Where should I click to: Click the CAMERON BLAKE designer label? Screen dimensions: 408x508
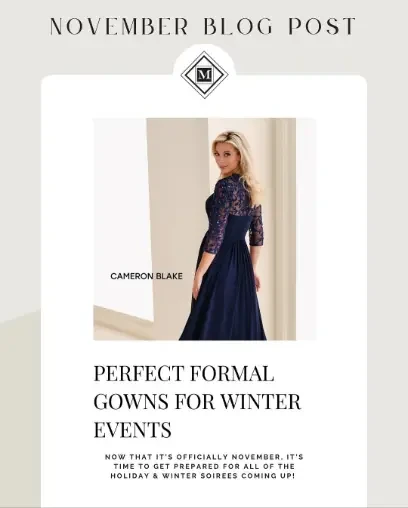(146, 276)
